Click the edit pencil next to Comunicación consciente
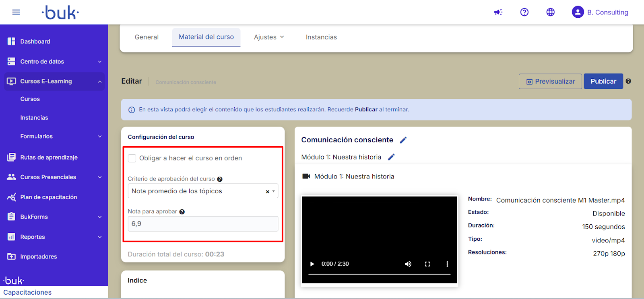Screen dimensions: 644x299 click(403, 140)
